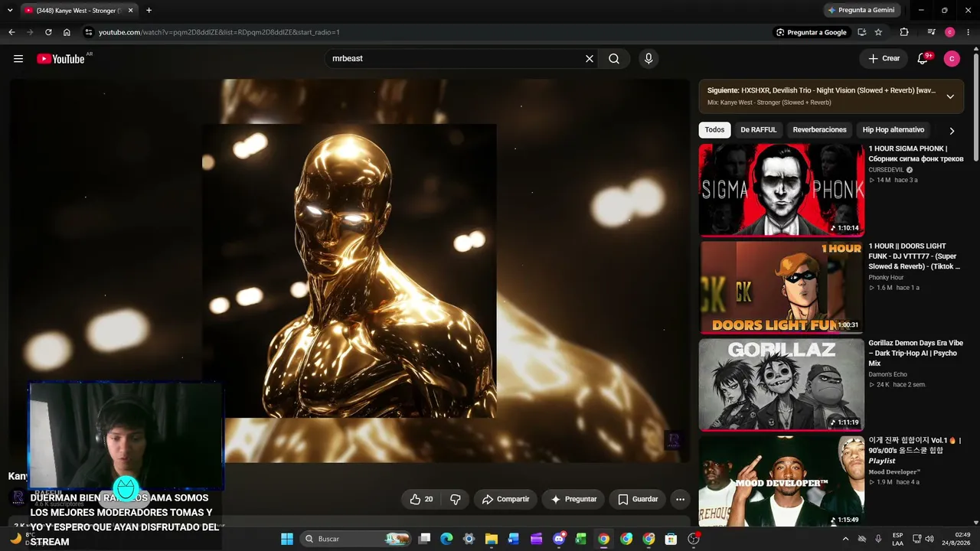Image resolution: width=980 pixels, height=551 pixels.
Task: Start voice search with the microphone
Action: pos(648,59)
